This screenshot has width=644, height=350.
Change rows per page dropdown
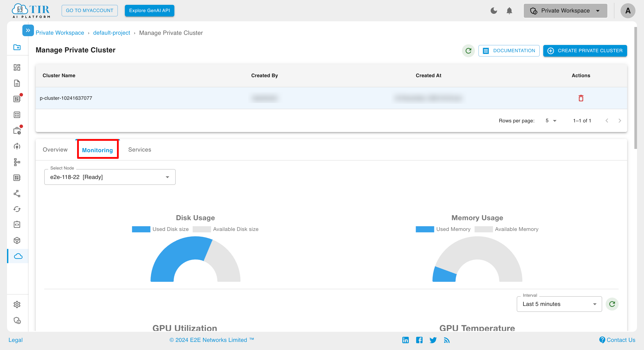tap(551, 121)
